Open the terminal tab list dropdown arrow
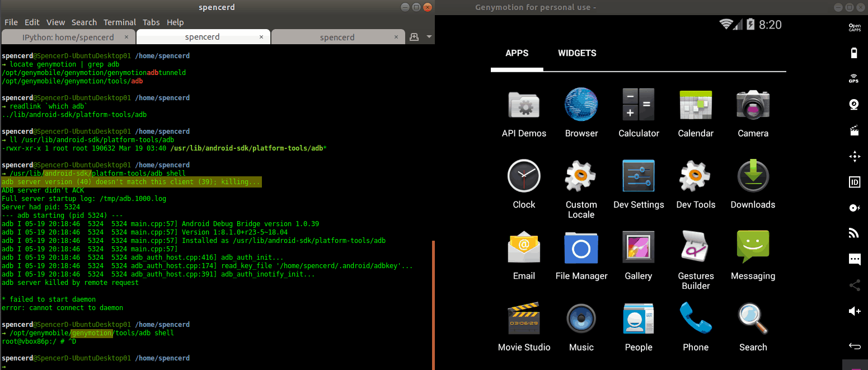This screenshot has width=868, height=370. [x=429, y=37]
